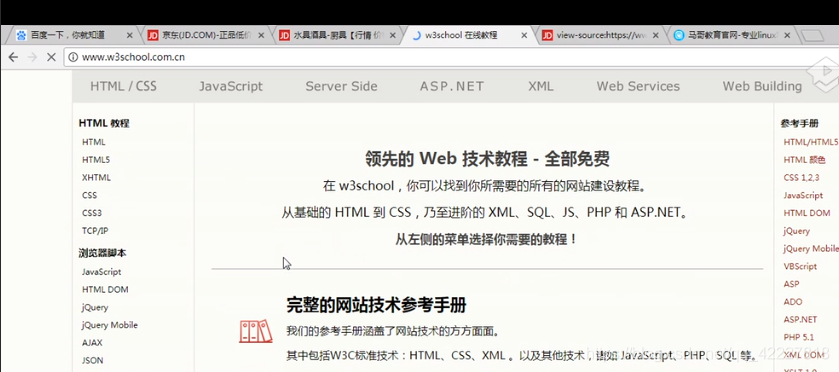839x372 pixels.
Task: Click the browser back arrow
Action: click(x=13, y=57)
